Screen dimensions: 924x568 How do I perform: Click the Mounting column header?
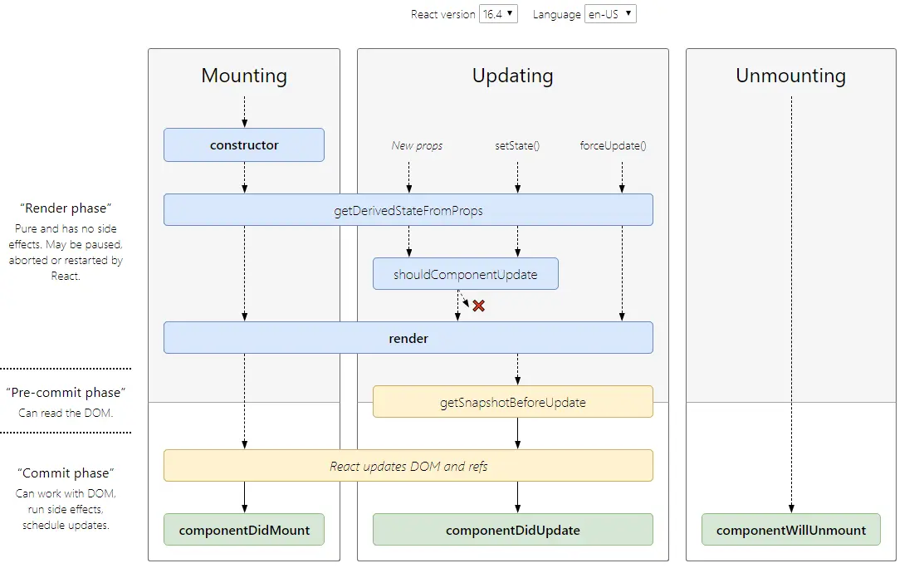[243, 76]
